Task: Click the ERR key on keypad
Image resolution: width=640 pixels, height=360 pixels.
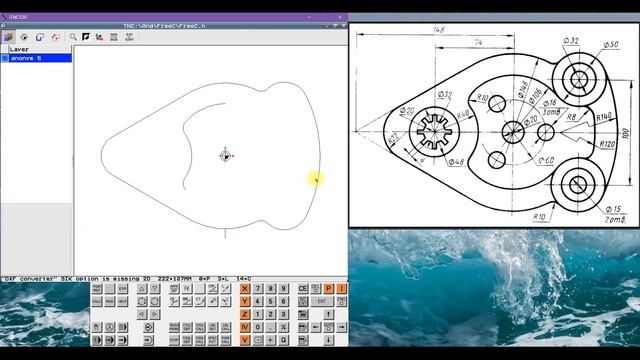Action: click(x=122, y=288)
